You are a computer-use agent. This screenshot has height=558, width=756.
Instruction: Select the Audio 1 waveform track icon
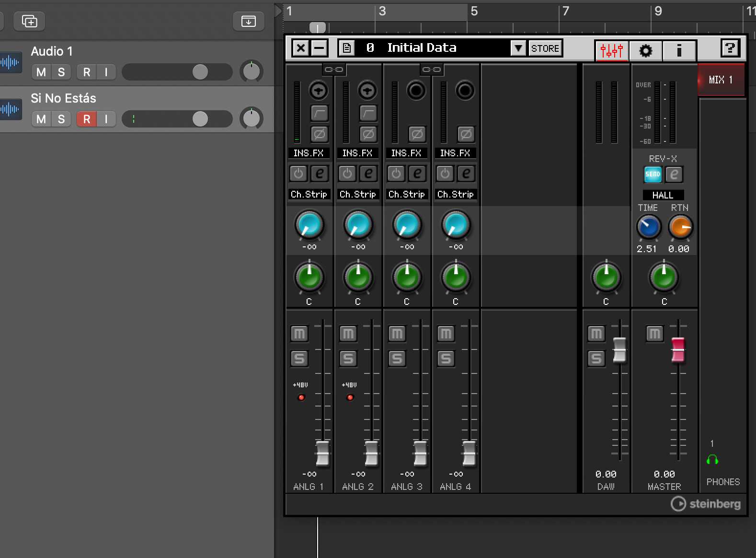click(x=10, y=62)
